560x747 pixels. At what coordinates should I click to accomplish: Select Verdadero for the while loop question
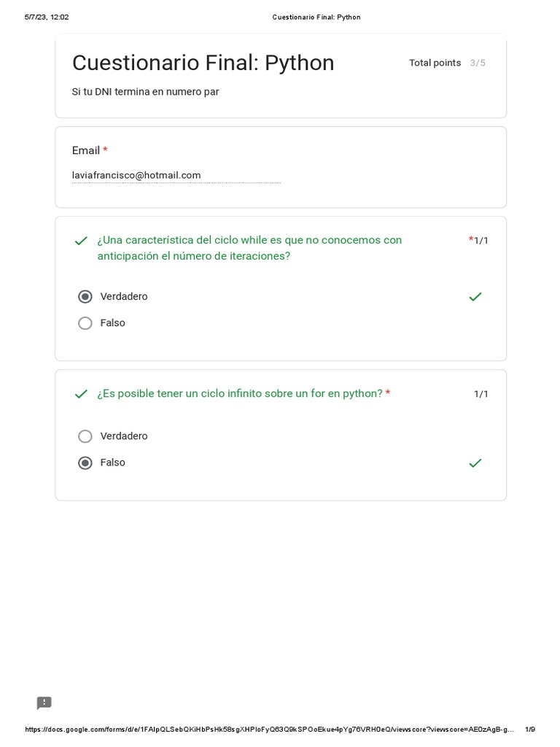tap(85, 297)
